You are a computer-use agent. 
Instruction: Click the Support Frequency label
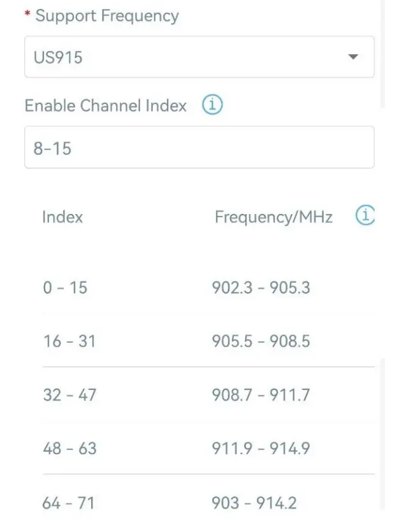coord(107,16)
